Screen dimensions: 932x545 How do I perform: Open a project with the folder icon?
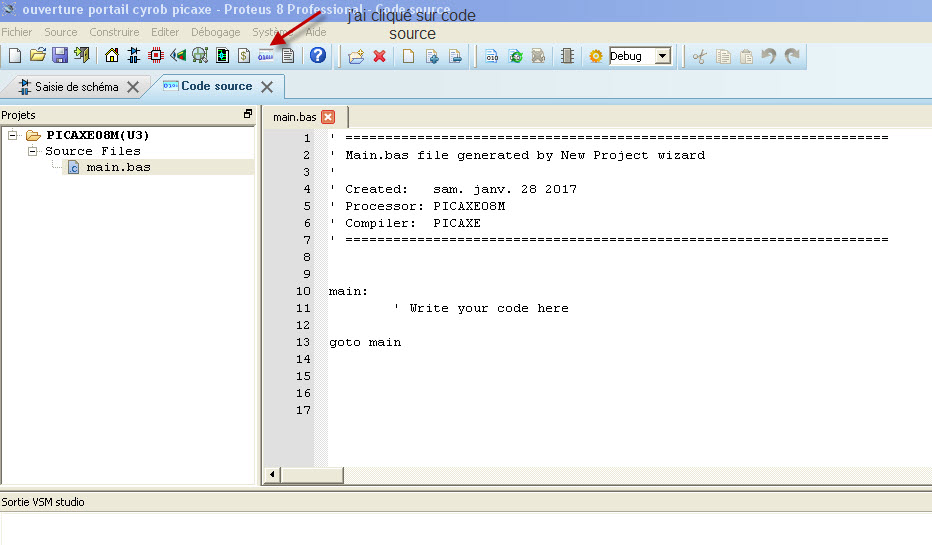click(37, 56)
